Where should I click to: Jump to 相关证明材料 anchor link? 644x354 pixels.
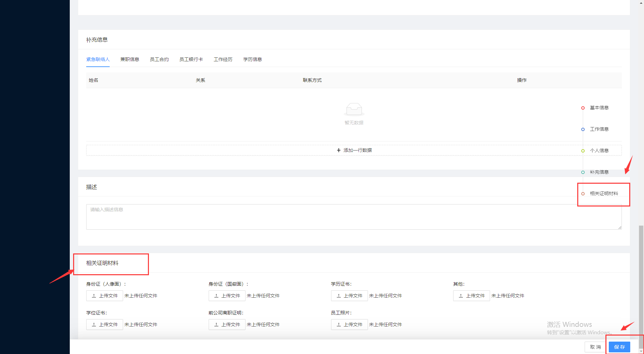(604, 193)
